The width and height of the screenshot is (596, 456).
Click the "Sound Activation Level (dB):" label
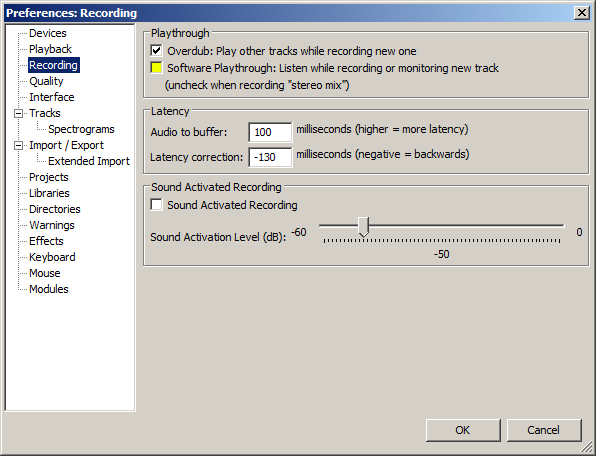pos(218,237)
